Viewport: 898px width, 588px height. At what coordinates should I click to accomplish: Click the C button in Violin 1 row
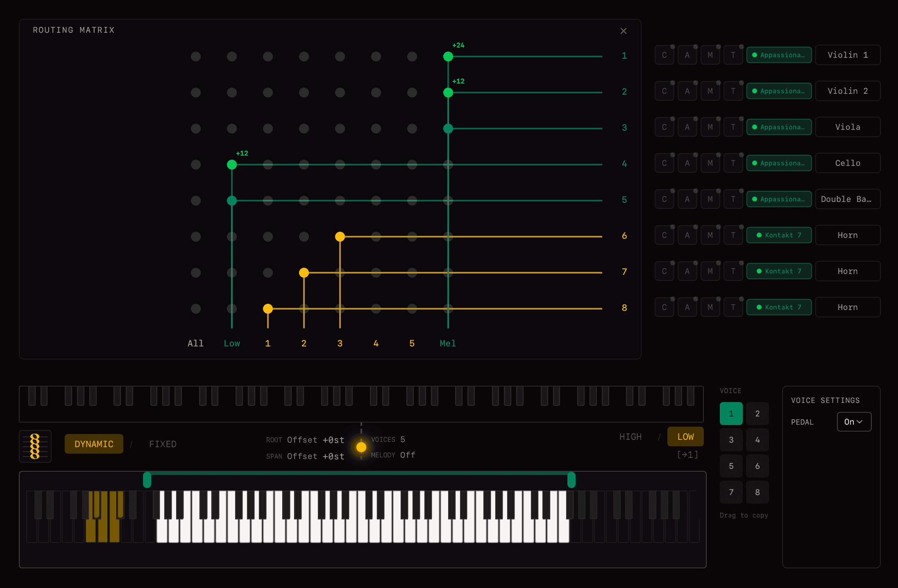coord(664,55)
